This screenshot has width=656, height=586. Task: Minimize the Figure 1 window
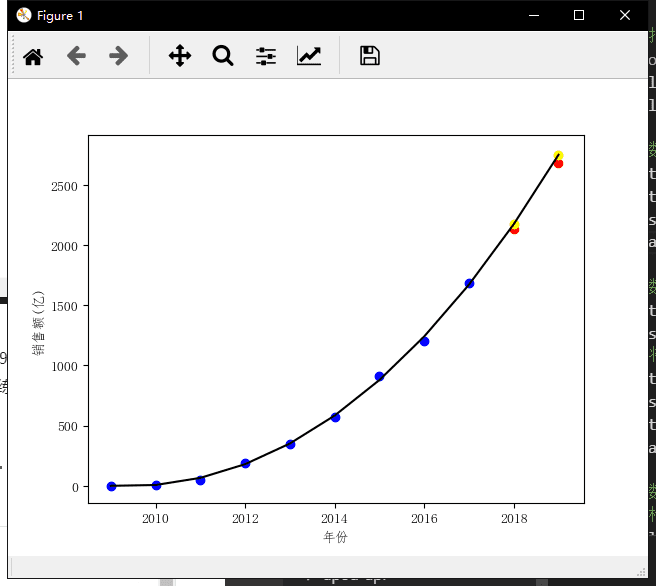coord(532,15)
